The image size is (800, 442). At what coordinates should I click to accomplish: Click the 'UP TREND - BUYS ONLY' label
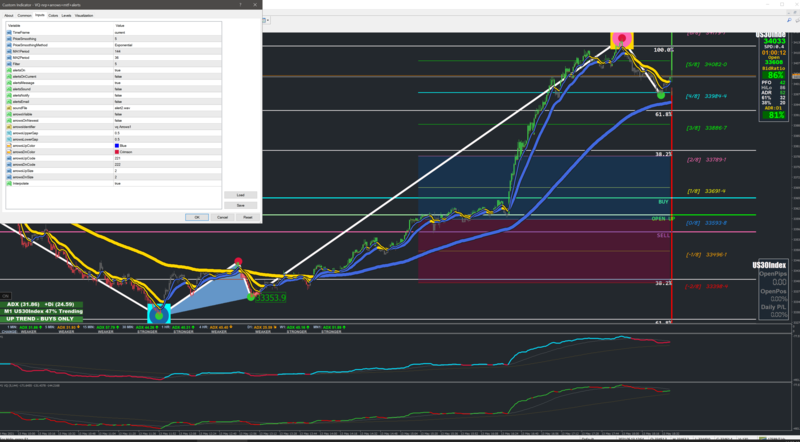pos(41,318)
